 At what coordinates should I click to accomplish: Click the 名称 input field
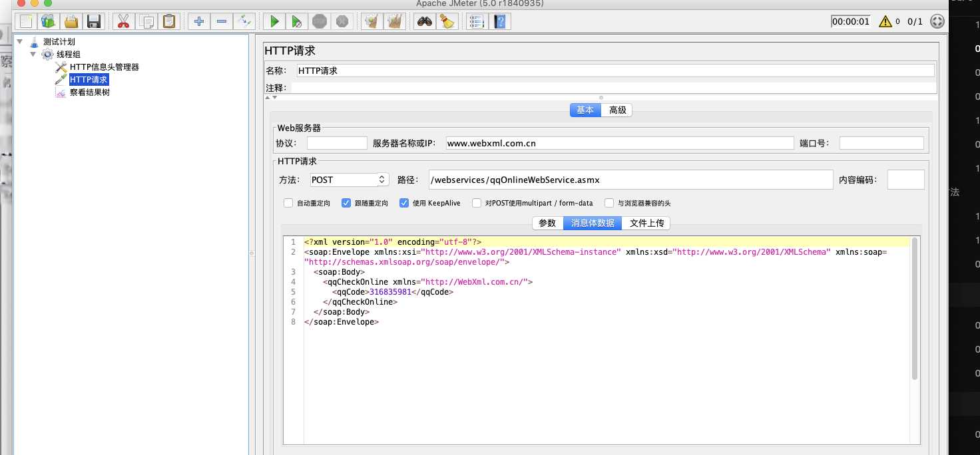615,71
